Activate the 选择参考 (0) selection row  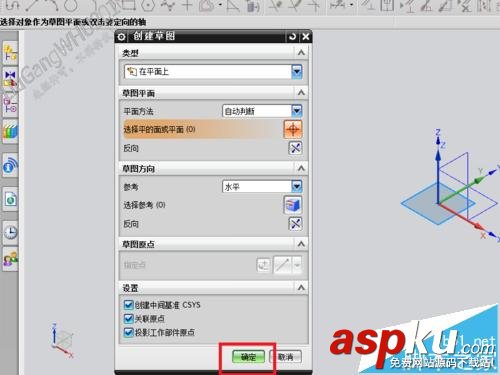point(213,205)
